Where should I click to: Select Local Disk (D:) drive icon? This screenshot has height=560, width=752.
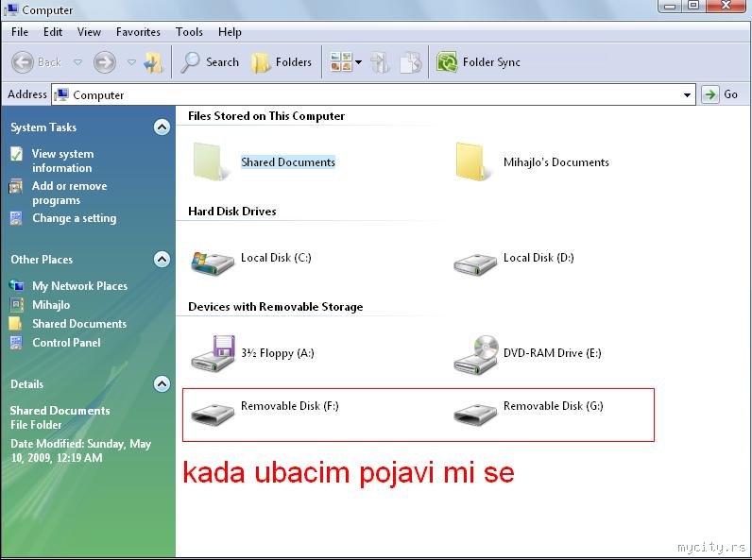475,264
